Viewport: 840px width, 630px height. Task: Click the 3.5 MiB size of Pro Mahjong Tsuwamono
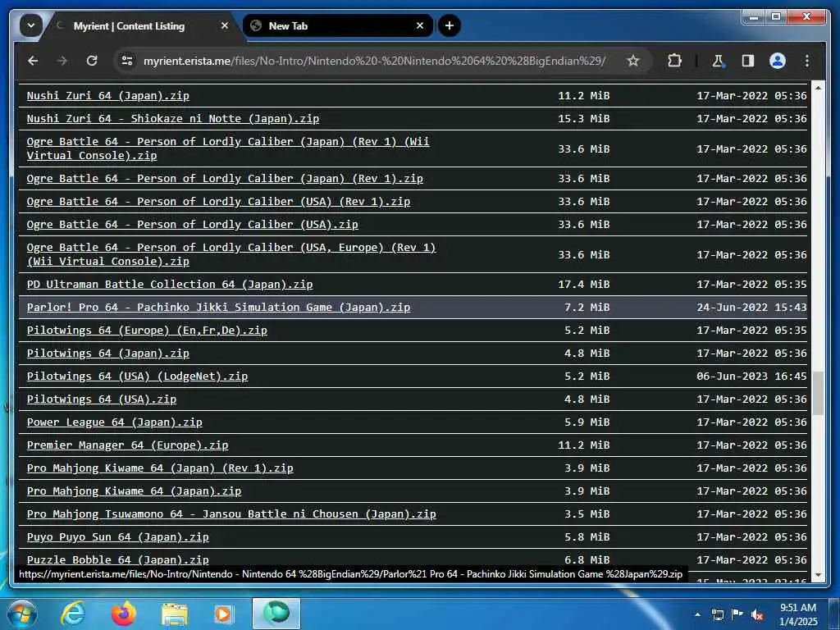coord(587,514)
